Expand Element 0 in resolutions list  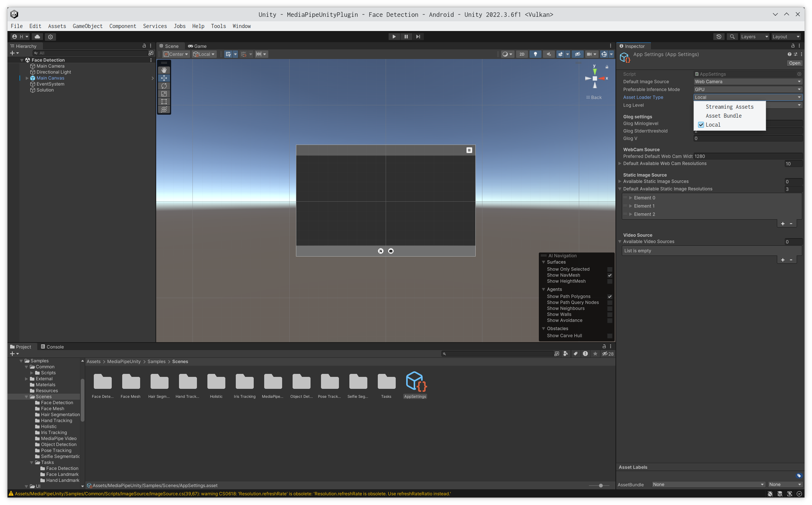point(631,198)
